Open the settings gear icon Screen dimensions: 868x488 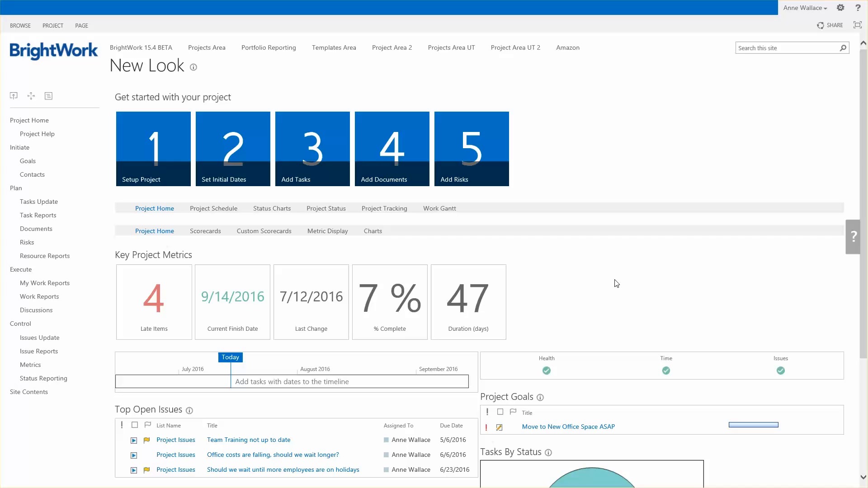840,8
